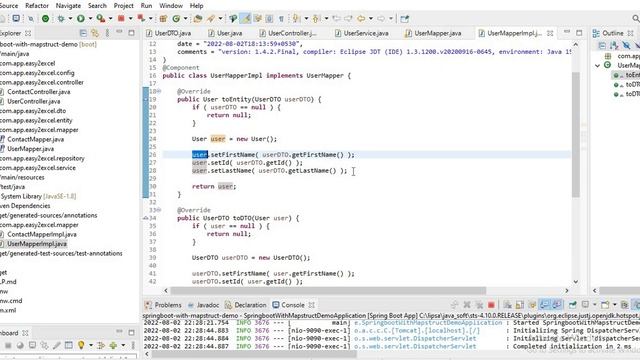Click the New Java Package icon
640x360 pixels.
163,18
